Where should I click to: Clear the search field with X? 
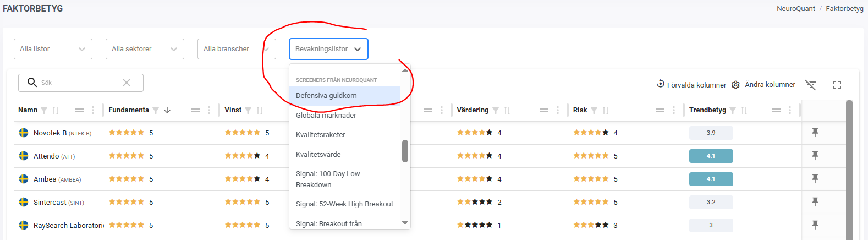pyautogui.click(x=127, y=83)
